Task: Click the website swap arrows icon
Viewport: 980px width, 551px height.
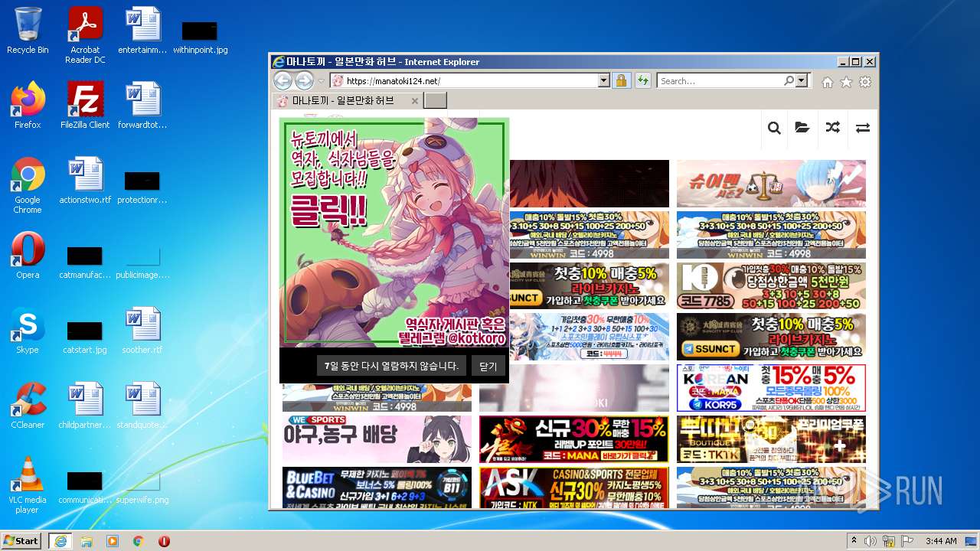Action: coord(863,128)
